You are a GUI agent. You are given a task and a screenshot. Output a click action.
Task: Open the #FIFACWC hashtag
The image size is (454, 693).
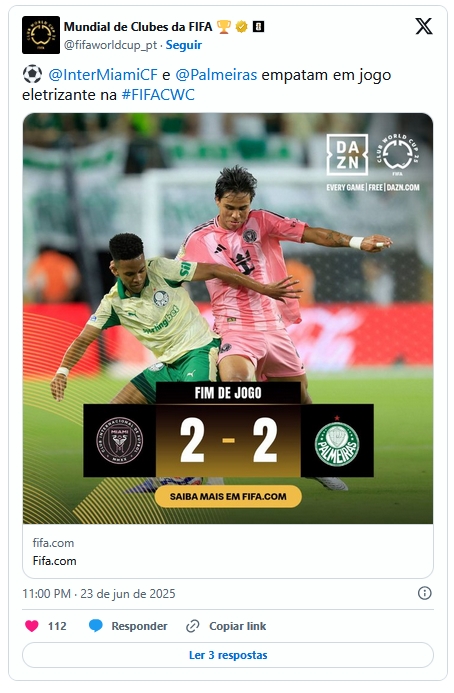click(158, 95)
